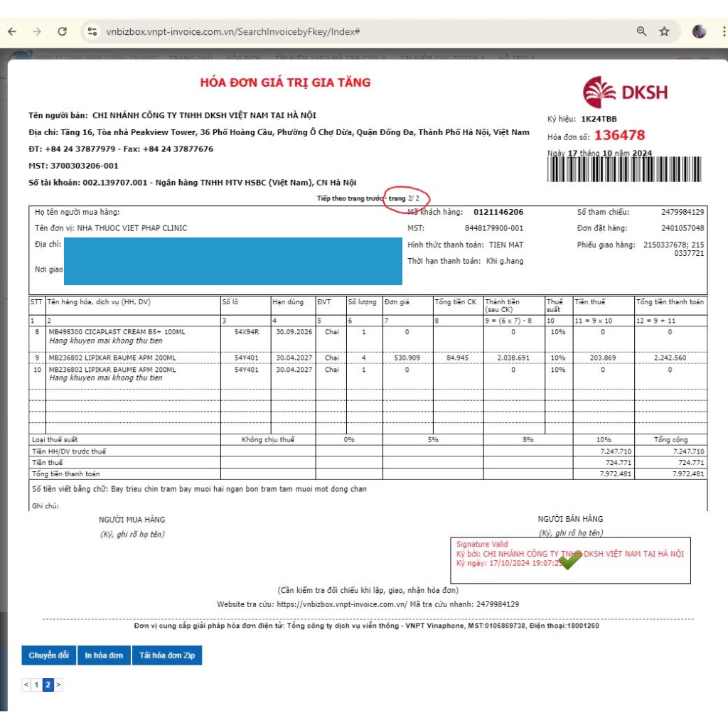The image size is (728, 728).
Task: Click discount amount 84.945
Action: point(457,358)
